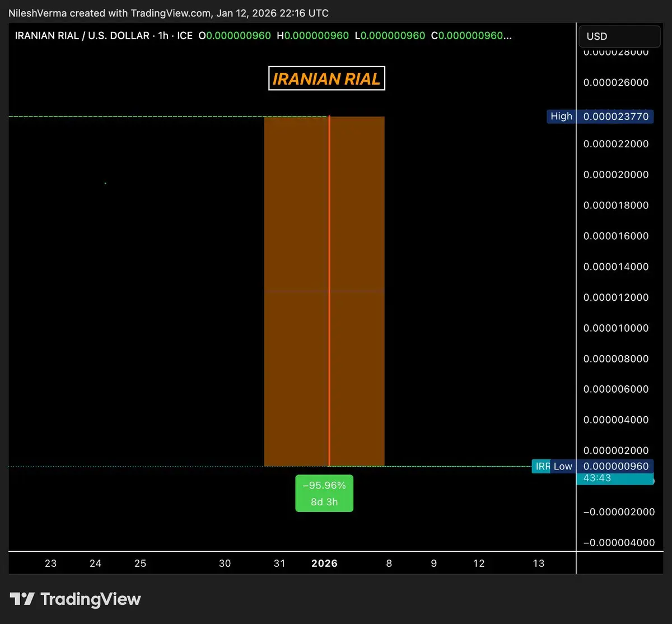Open the USD currency selector
This screenshot has height=624, width=672.
point(619,36)
